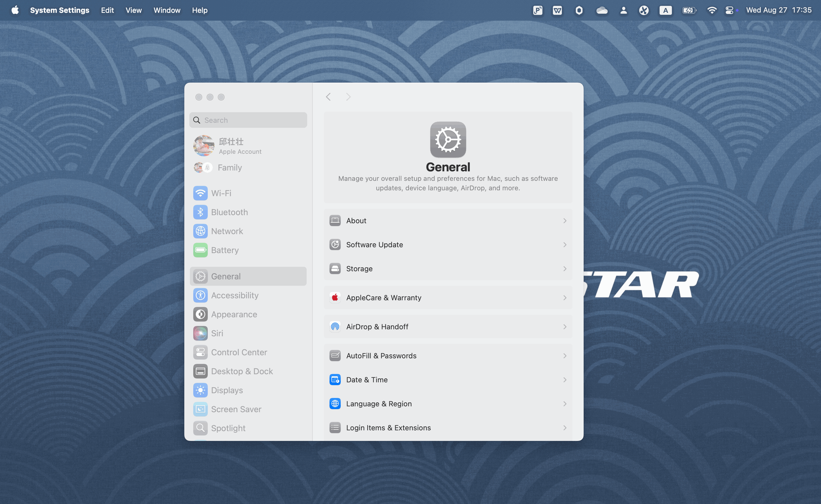821x504 pixels.
Task: Click the AirDrop & Handoff icon
Action: pyautogui.click(x=335, y=326)
